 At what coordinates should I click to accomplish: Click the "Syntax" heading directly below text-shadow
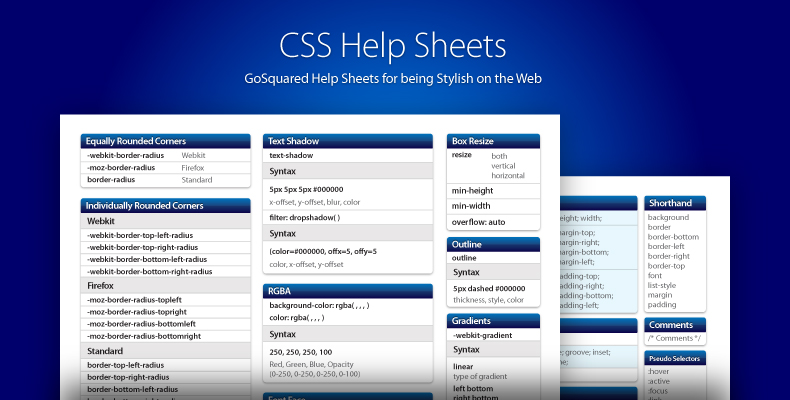point(348,171)
